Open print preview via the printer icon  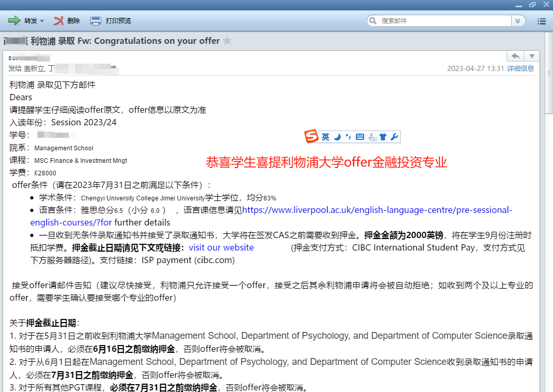point(95,21)
